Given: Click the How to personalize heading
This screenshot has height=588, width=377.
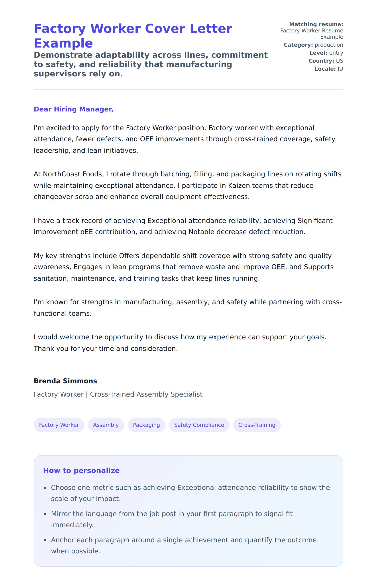Looking at the screenshot, I should pos(81,470).
